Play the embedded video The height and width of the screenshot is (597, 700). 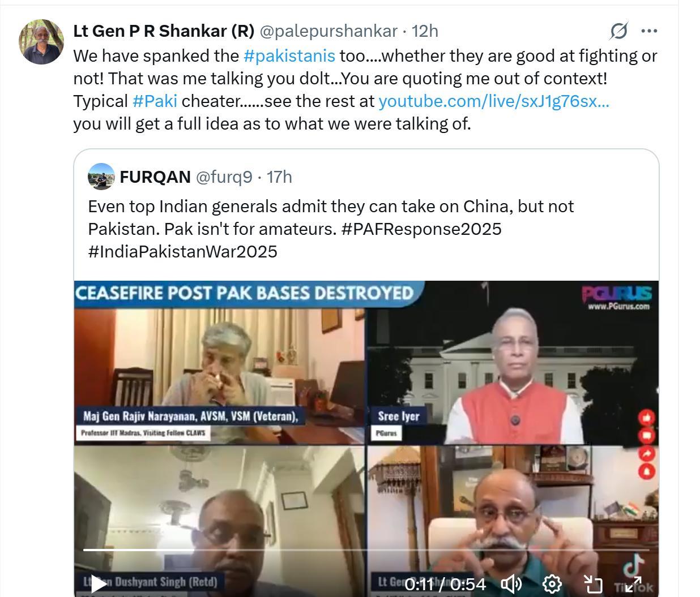99,583
